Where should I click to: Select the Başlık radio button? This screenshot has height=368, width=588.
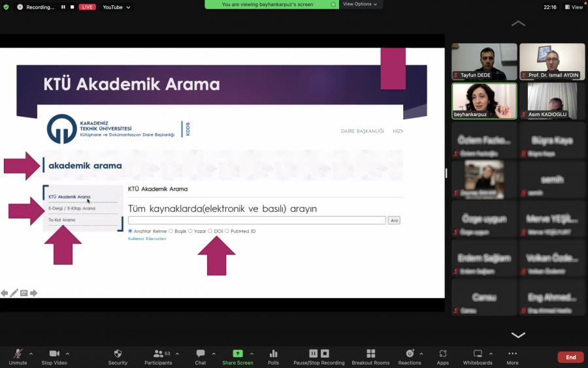171,231
